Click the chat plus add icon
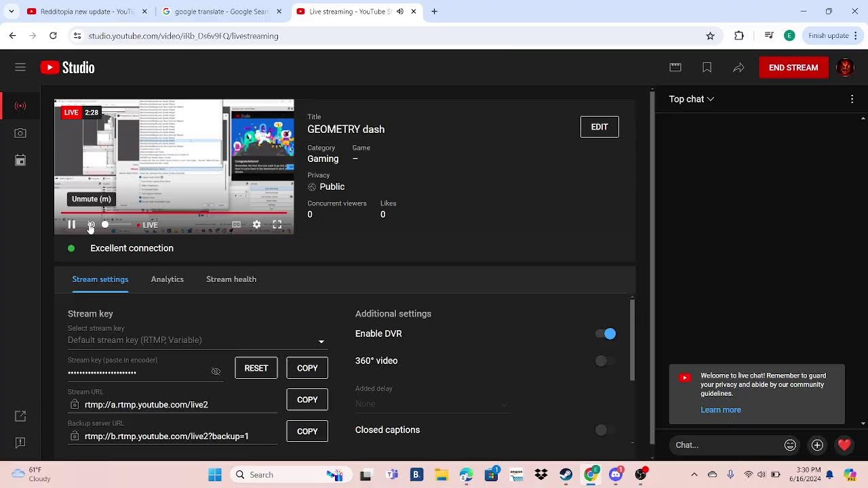 click(817, 445)
